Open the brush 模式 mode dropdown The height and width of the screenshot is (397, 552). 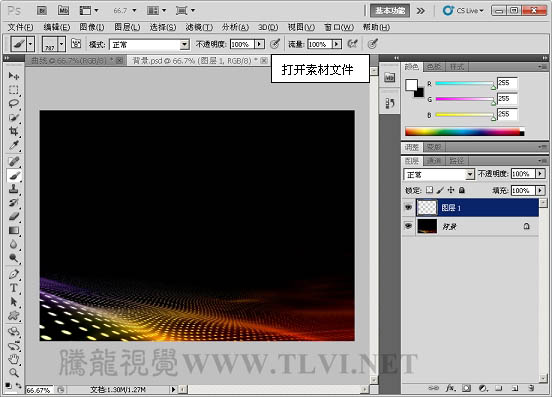point(184,45)
